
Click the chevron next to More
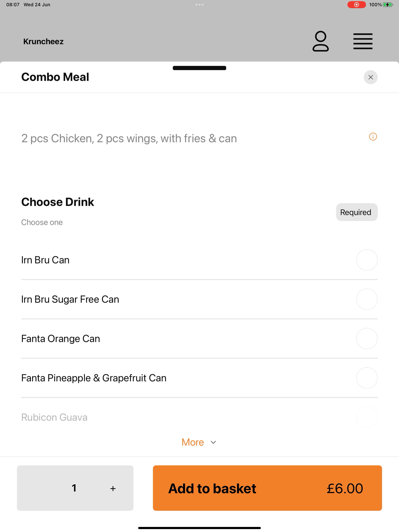[x=213, y=442]
